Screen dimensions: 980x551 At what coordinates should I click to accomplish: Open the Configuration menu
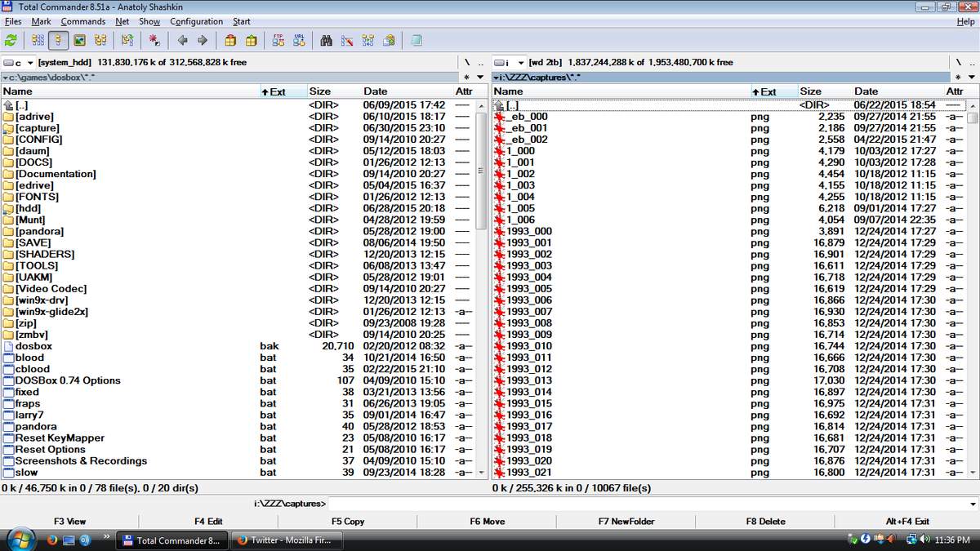point(197,21)
